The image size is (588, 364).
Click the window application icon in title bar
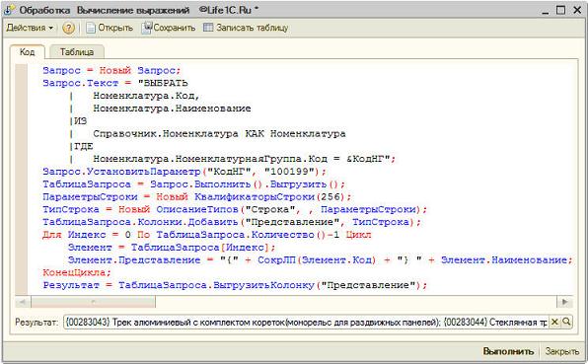(9, 10)
